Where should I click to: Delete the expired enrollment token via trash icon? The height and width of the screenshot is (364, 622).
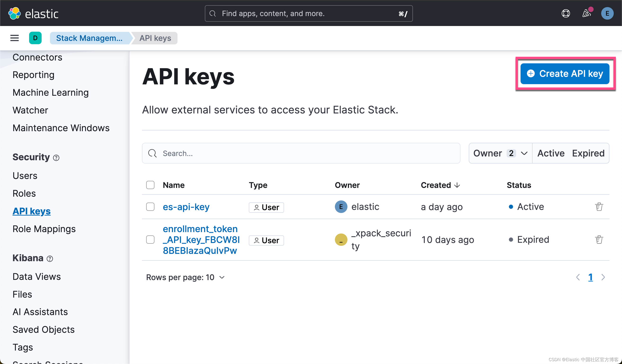coord(599,239)
